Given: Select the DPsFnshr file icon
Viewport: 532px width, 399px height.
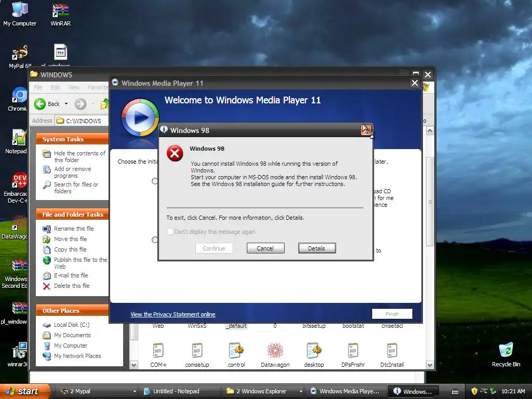Looking at the screenshot, I should coord(353,355).
